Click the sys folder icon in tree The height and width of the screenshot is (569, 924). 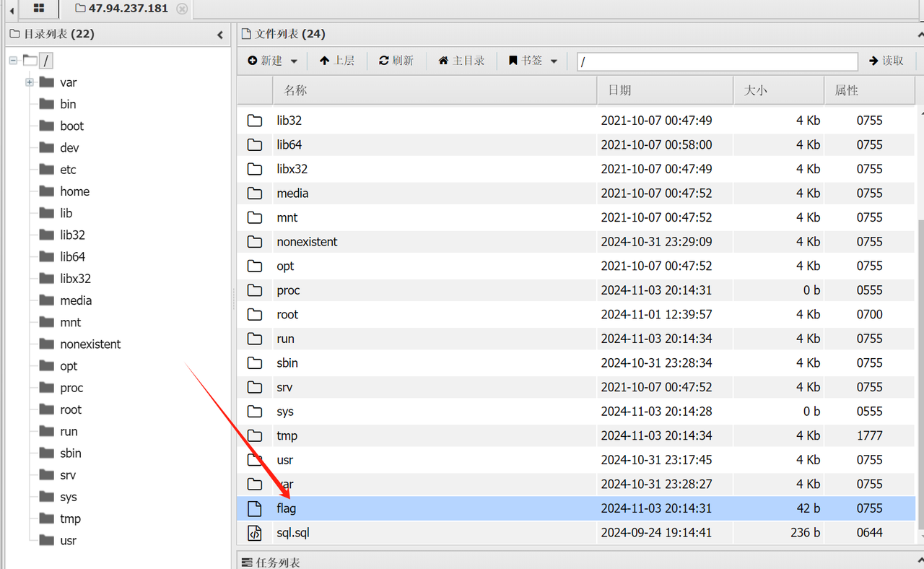point(47,496)
